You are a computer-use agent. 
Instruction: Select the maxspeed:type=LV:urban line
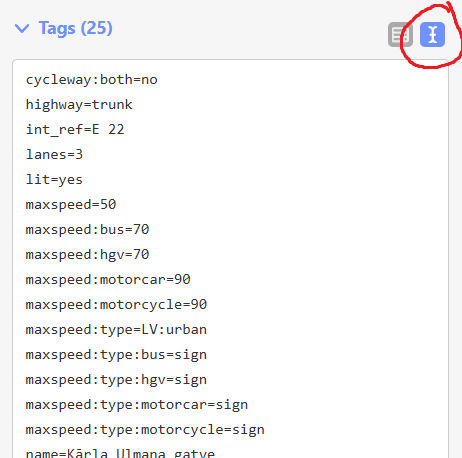point(116,330)
